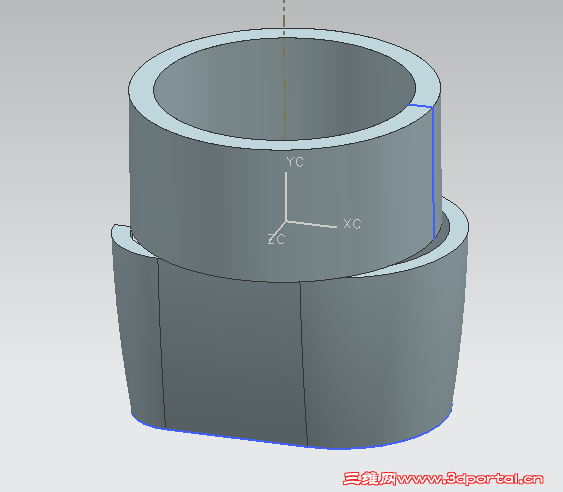This screenshot has height=492, width=563.
Task: Select the ZC axis label
Action: [276, 239]
